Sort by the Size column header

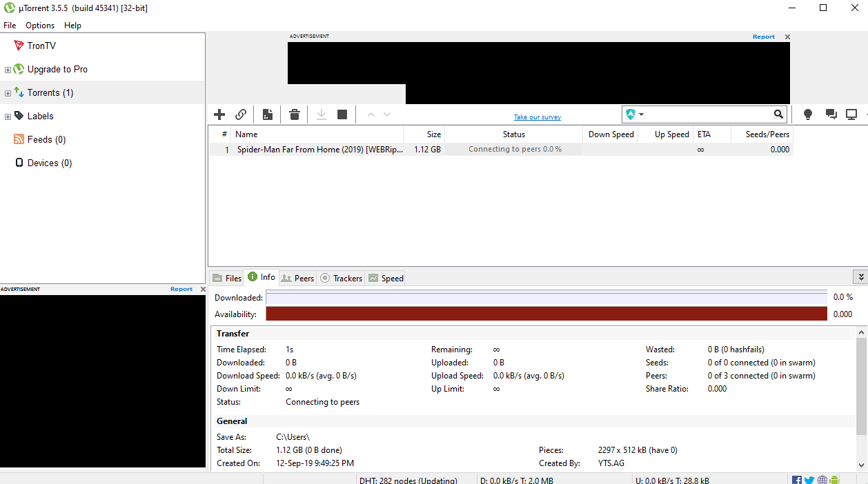[424, 134]
